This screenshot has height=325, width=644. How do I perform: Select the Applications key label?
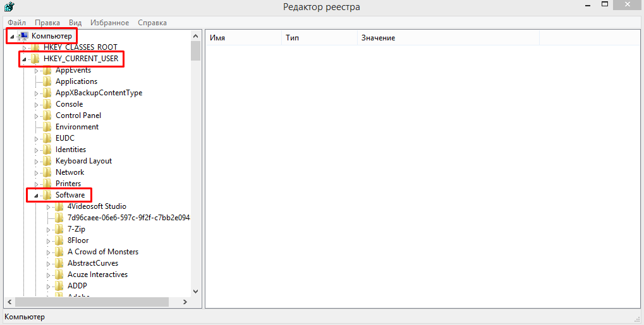pyautogui.click(x=76, y=81)
